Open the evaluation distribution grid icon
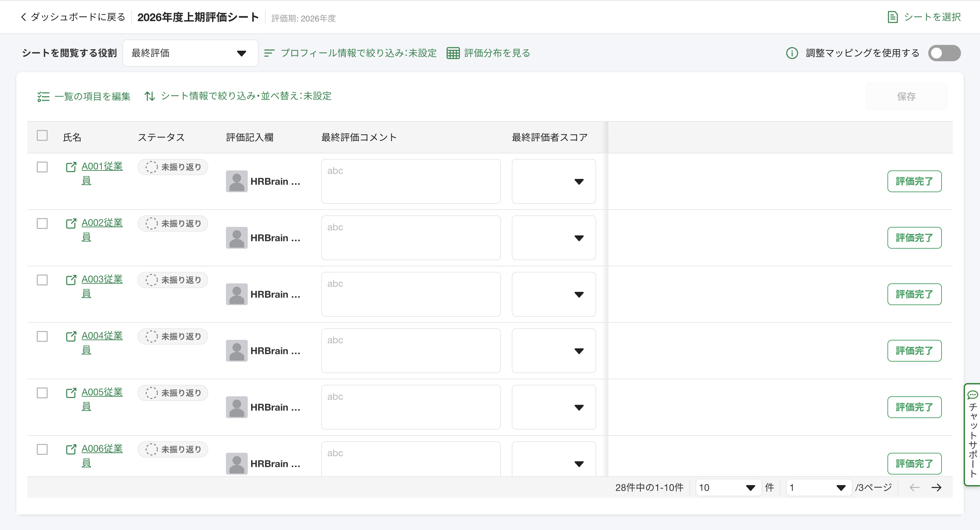The height and width of the screenshot is (530, 980). tap(453, 53)
